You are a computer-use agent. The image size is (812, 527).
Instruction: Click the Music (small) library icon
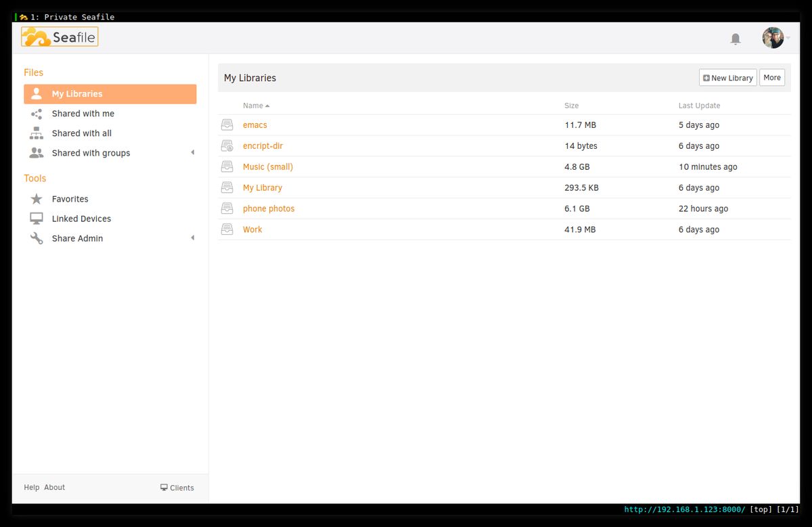click(x=227, y=167)
